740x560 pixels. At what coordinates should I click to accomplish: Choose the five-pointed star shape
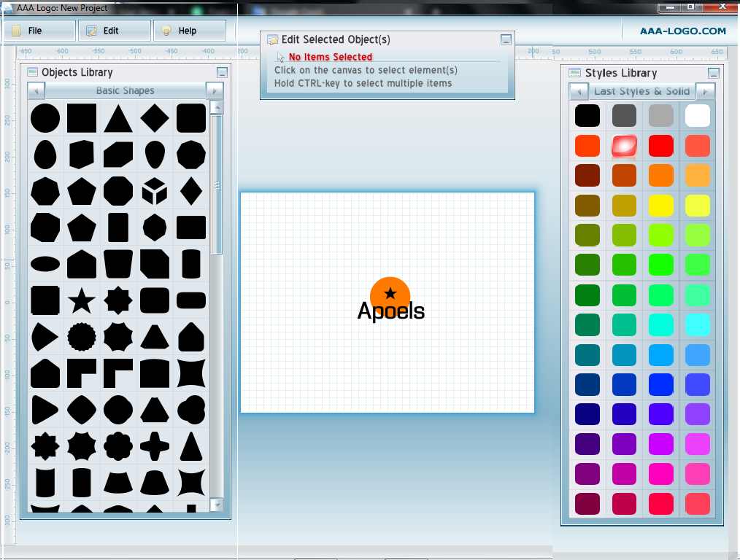(x=82, y=300)
